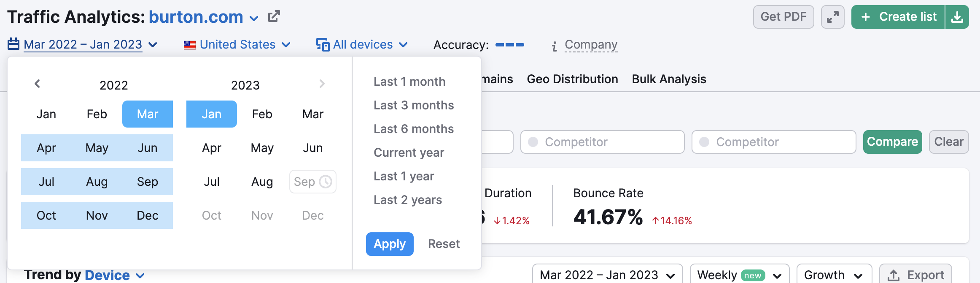Viewport: 980px width, 283px height.
Task: Select Last 6 months preset
Action: pos(414,129)
